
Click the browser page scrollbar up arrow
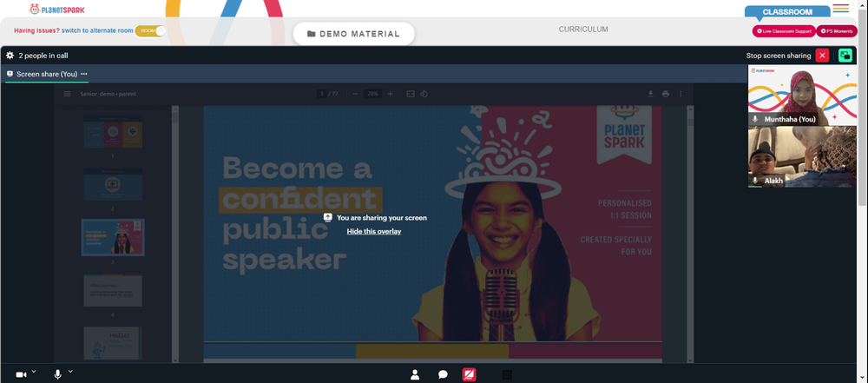point(864,3)
